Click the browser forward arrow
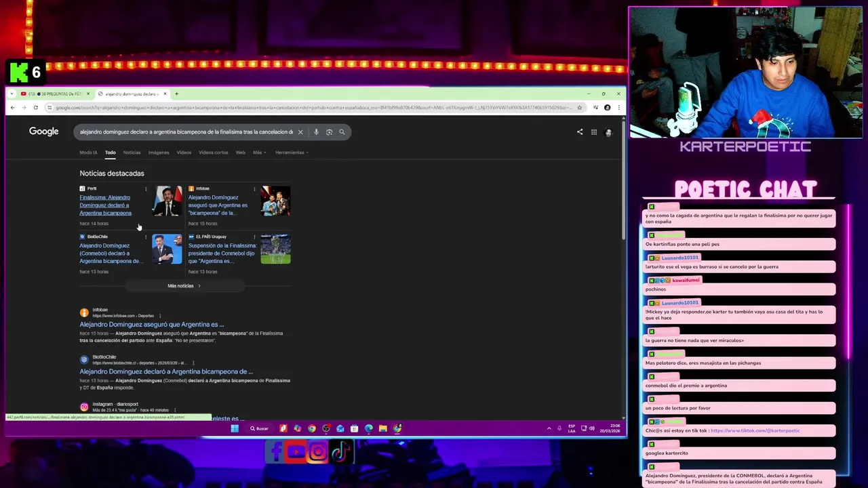The image size is (868, 488). tap(24, 107)
